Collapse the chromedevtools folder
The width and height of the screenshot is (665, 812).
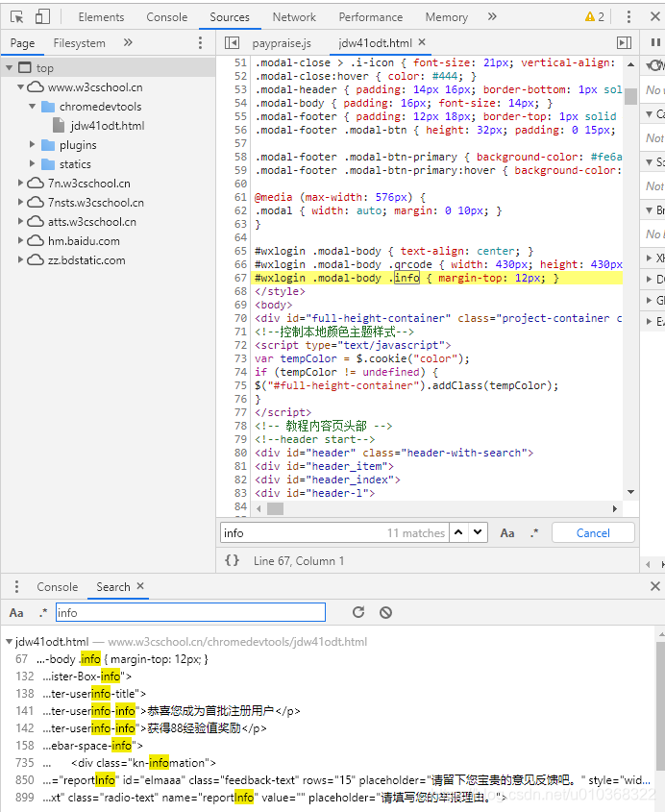32,106
